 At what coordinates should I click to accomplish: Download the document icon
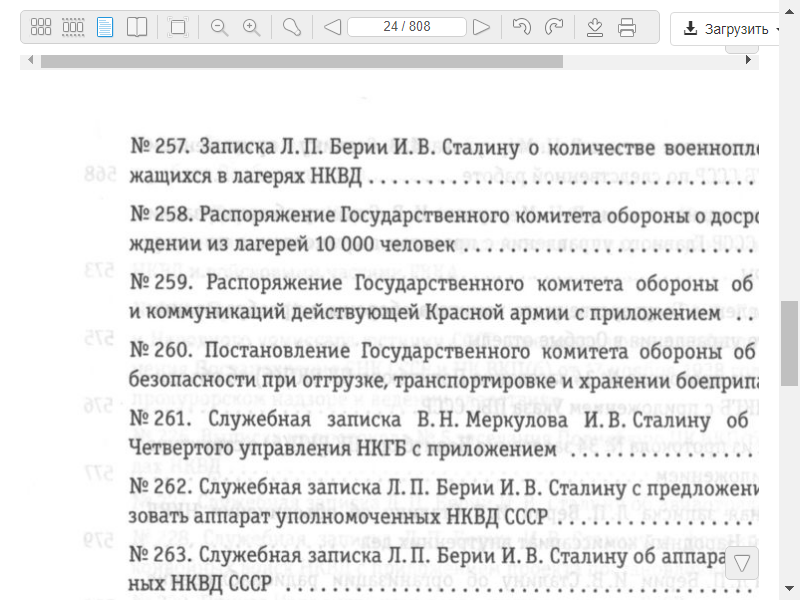pyautogui.click(x=595, y=27)
